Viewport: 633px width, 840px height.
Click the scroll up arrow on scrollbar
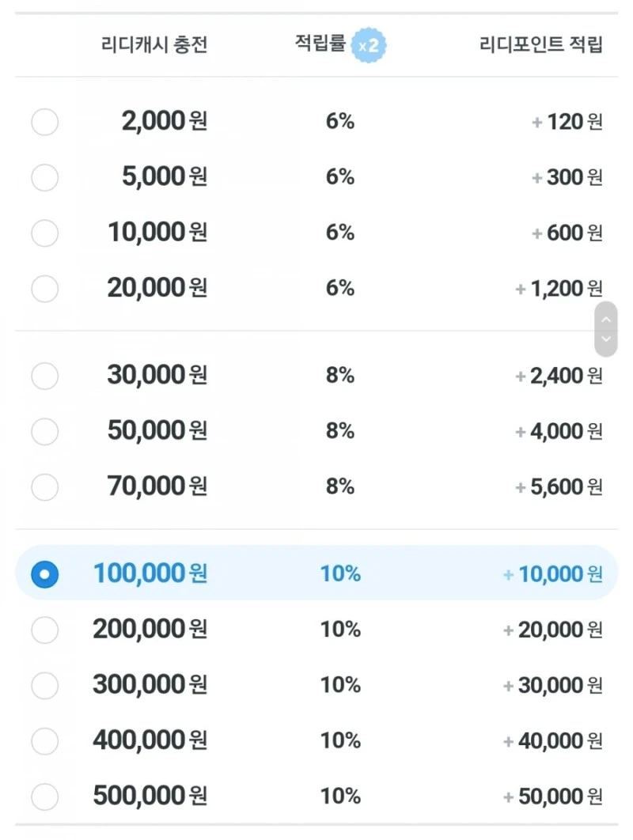point(605,319)
